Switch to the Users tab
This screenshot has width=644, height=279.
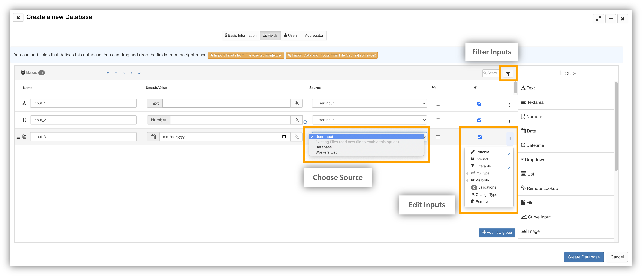click(x=291, y=35)
